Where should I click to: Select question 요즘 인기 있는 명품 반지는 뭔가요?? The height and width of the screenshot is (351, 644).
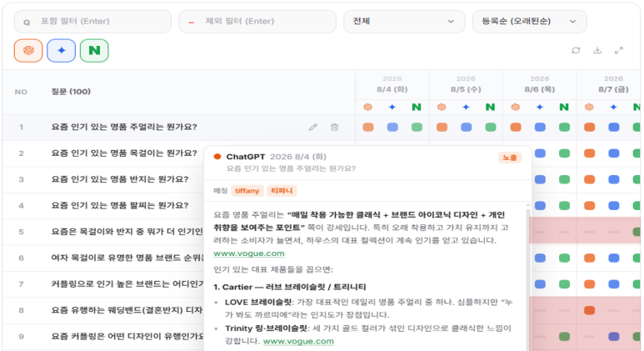pyautogui.click(x=119, y=179)
